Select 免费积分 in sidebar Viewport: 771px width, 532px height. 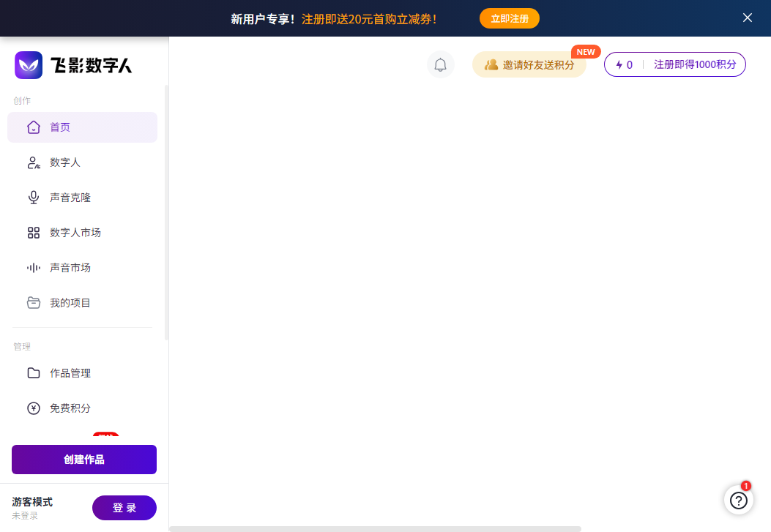tap(82, 408)
